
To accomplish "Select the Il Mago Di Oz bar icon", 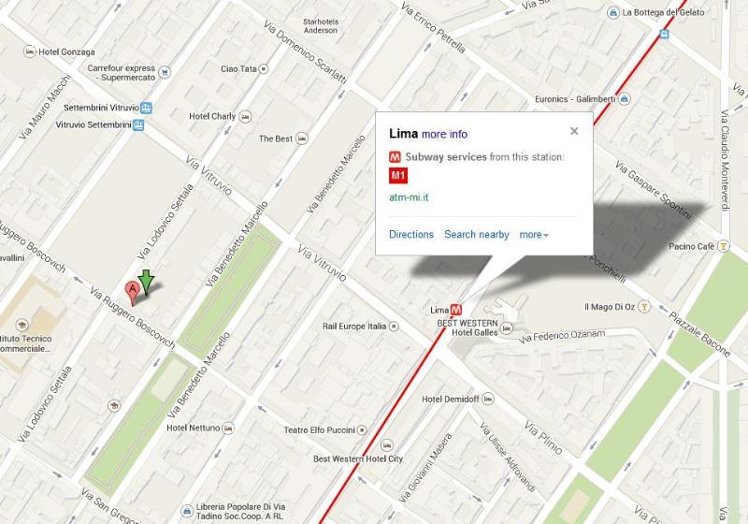I will coord(644,306).
